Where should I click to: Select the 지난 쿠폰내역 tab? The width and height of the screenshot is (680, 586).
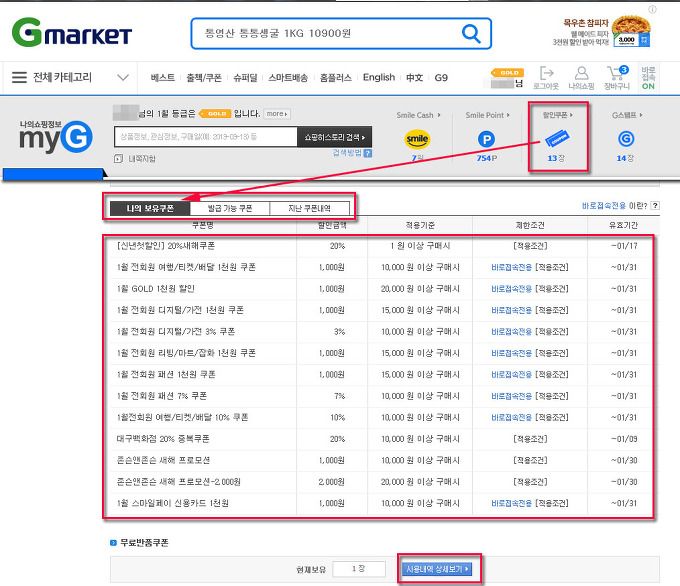[x=309, y=208]
